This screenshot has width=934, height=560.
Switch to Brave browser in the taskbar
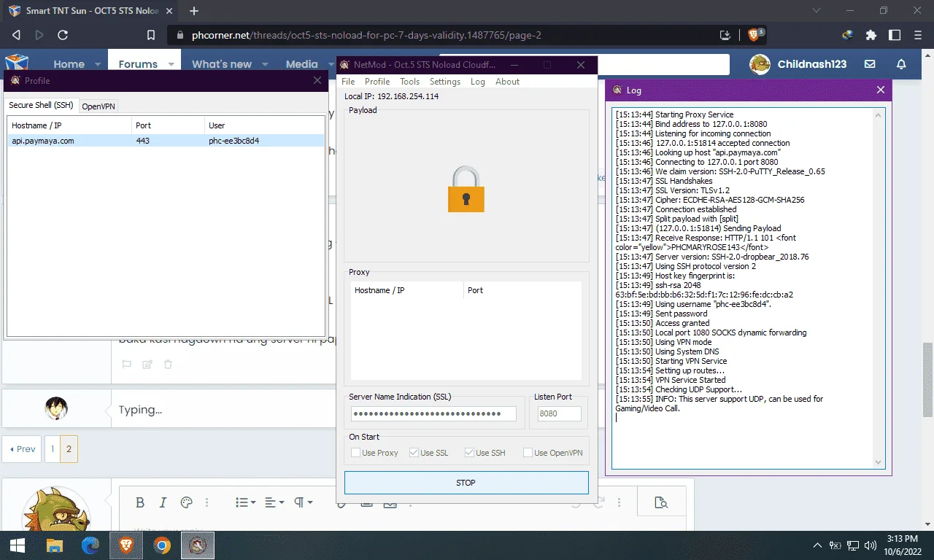point(126,545)
